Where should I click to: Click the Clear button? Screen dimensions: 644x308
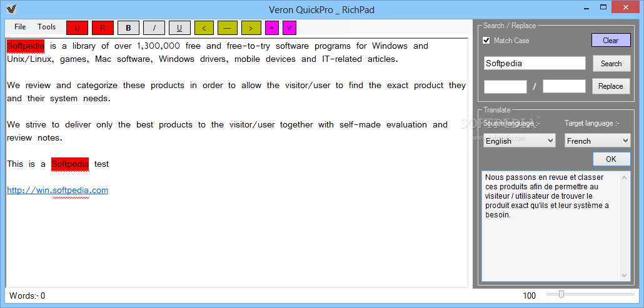(x=611, y=40)
